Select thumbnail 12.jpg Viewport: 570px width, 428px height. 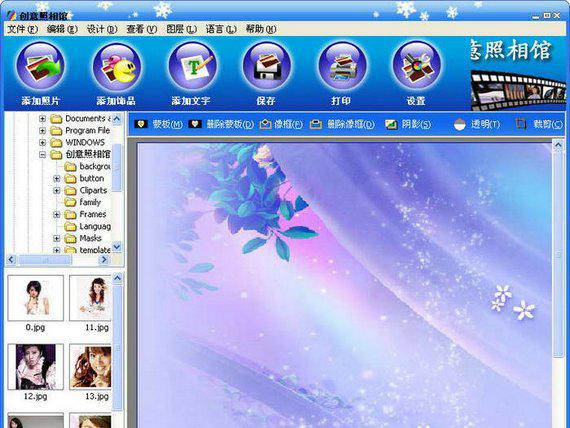[x=35, y=367]
